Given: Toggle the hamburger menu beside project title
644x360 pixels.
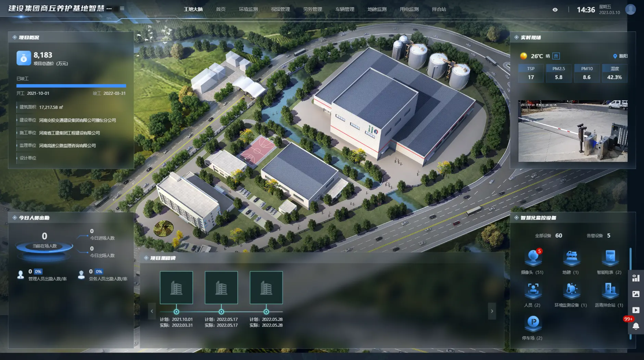Looking at the screenshot, I should 122,9.
